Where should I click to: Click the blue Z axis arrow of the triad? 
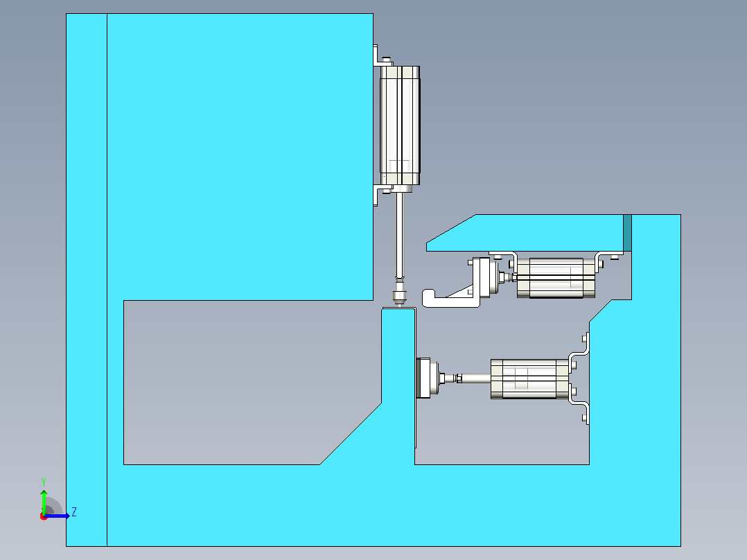[58, 516]
